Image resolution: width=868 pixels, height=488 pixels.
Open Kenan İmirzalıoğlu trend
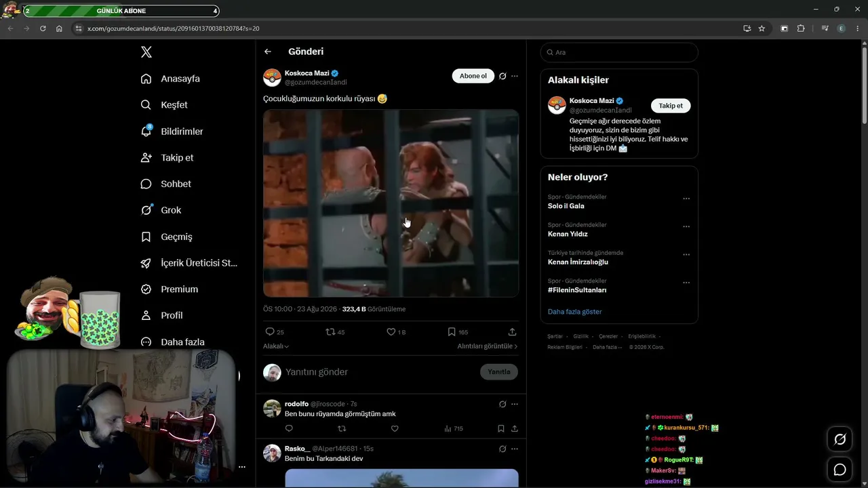coord(578,262)
